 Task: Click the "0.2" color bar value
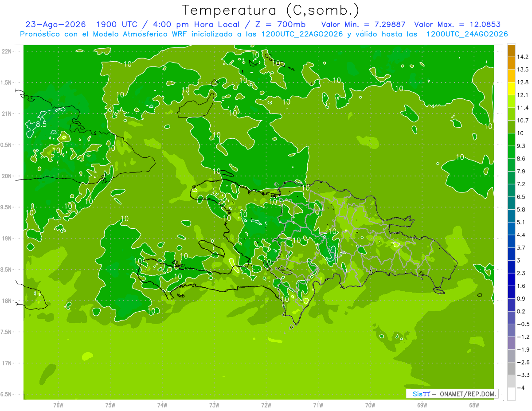point(521,311)
